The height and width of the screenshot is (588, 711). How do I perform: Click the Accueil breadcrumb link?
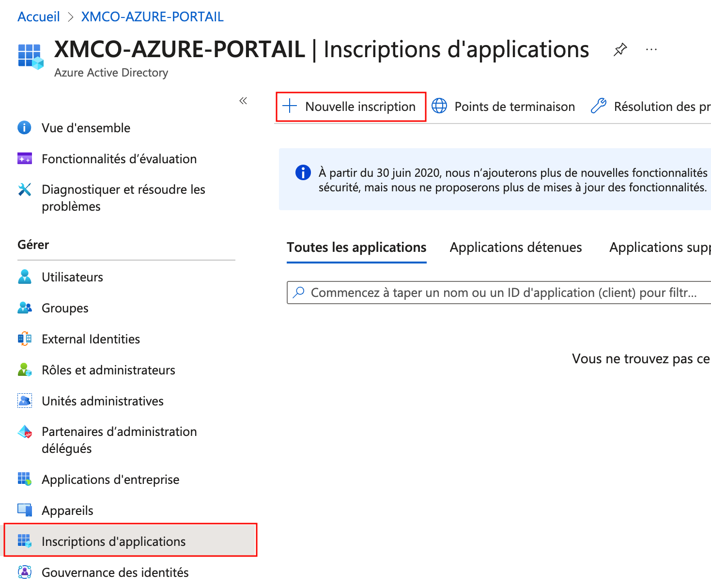coord(39,17)
